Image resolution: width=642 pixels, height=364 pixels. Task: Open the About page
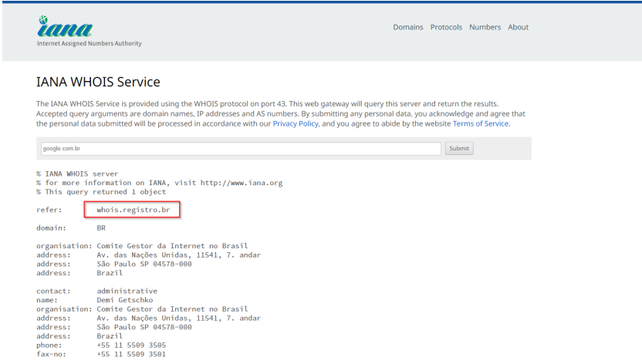(x=518, y=27)
